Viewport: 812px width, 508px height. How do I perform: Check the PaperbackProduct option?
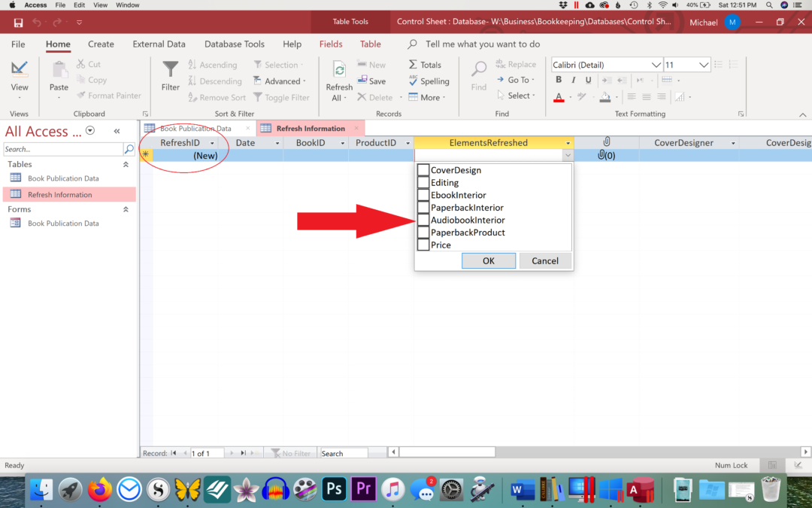pyautogui.click(x=423, y=233)
